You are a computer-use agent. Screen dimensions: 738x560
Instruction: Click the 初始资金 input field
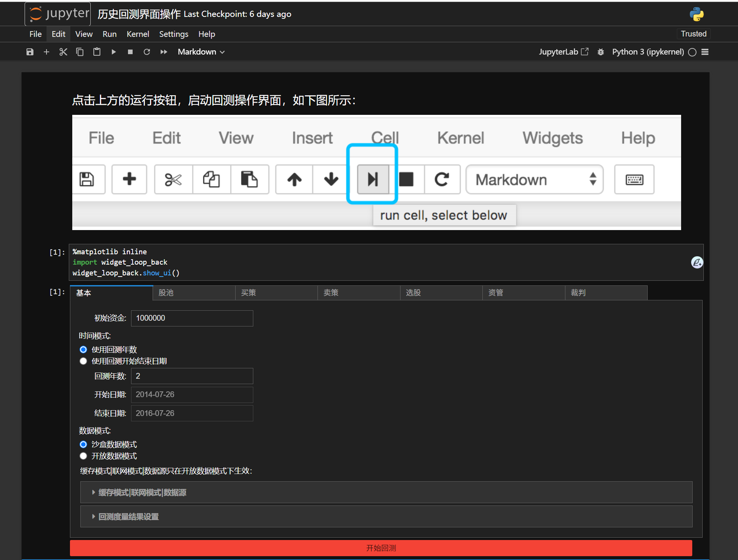(x=192, y=318)
